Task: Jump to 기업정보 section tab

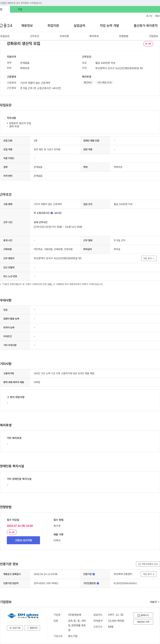Action: pyautogui.click(x=153, y=36)
